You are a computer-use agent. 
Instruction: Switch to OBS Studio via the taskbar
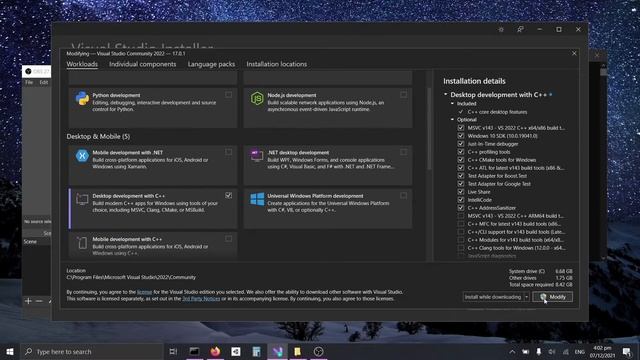tap(318, 351)
